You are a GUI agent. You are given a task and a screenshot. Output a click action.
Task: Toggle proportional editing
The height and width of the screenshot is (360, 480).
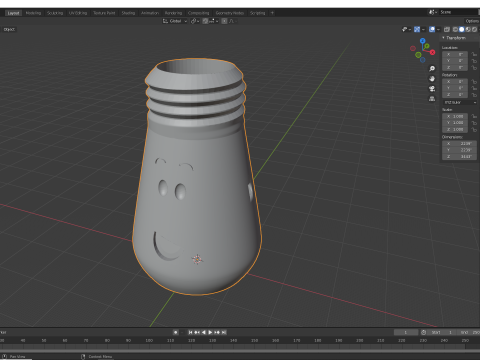[224, 21]
